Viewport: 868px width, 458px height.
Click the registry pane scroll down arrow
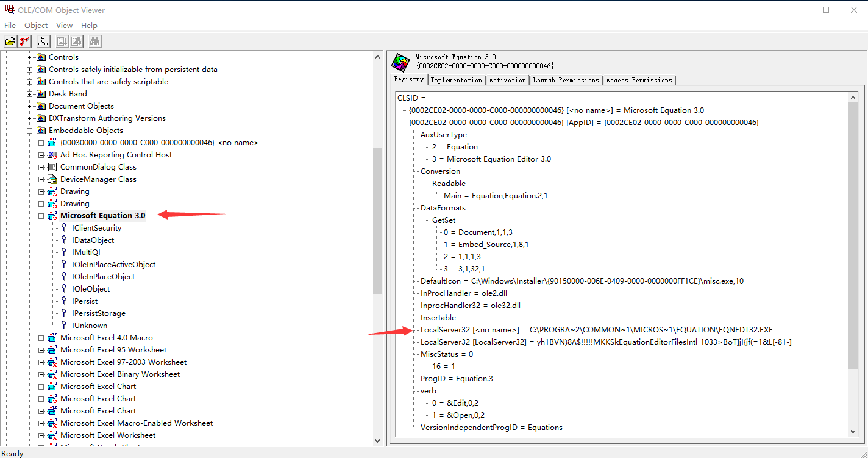tap(853, 431)
